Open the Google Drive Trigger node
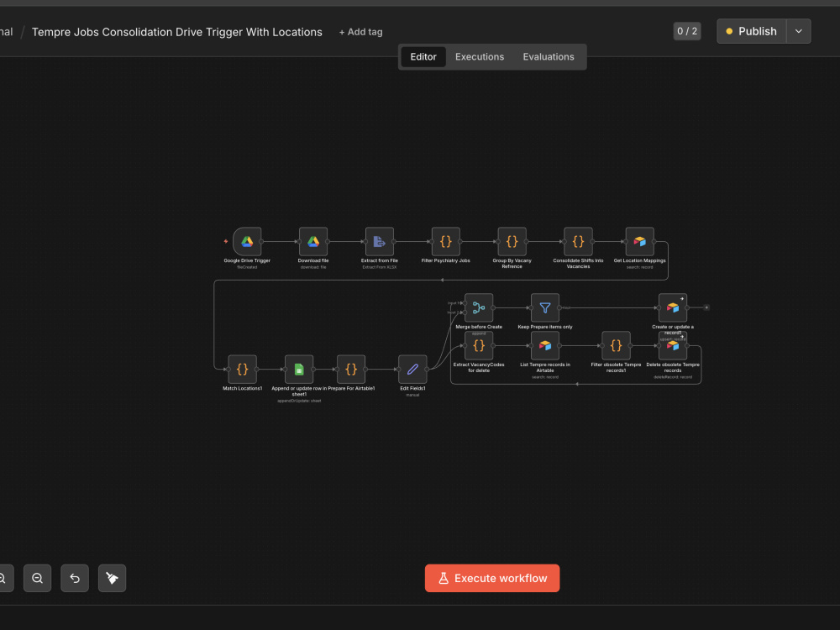The width and height of the screenshot is (840, 630). [x=247, y=242]
